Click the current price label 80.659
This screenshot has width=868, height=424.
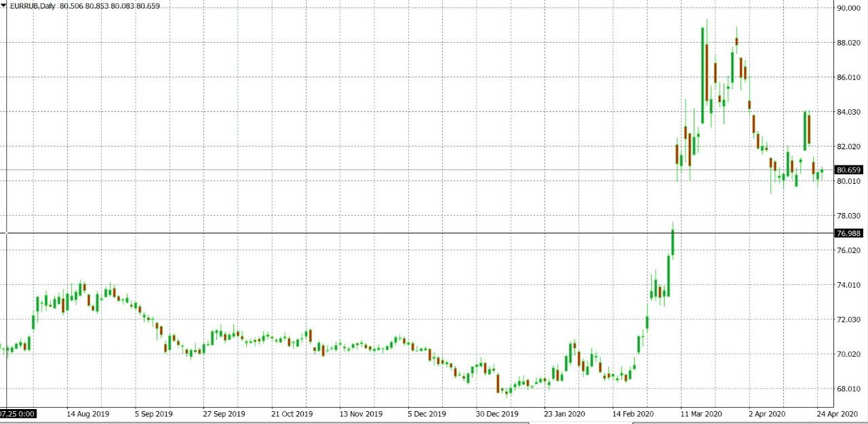tap(849, 170)
